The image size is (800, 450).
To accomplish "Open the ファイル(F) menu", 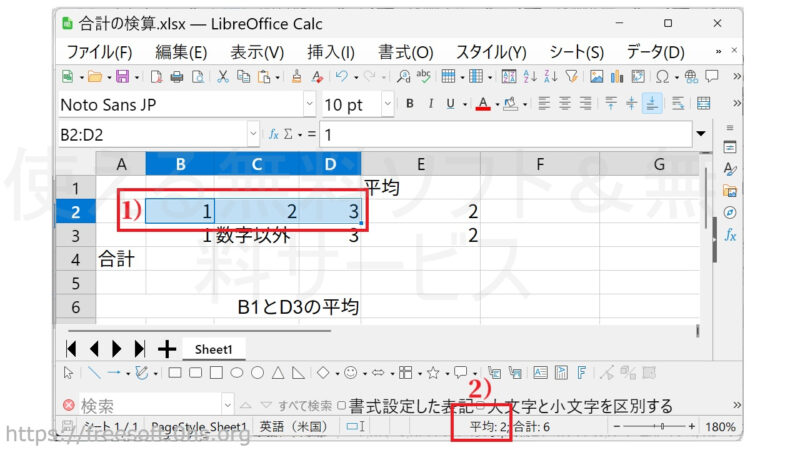I will tap(99, 52).
